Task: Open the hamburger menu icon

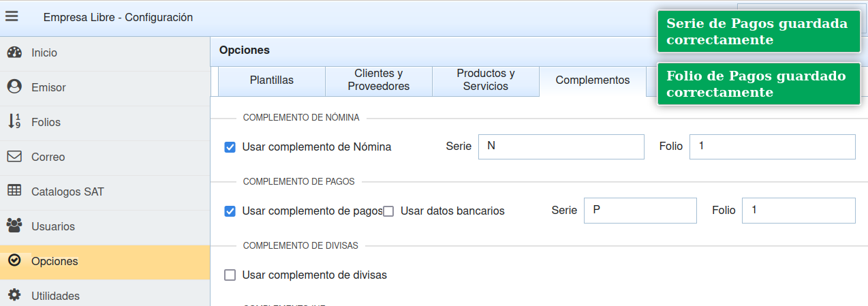Action: [12, 17]
